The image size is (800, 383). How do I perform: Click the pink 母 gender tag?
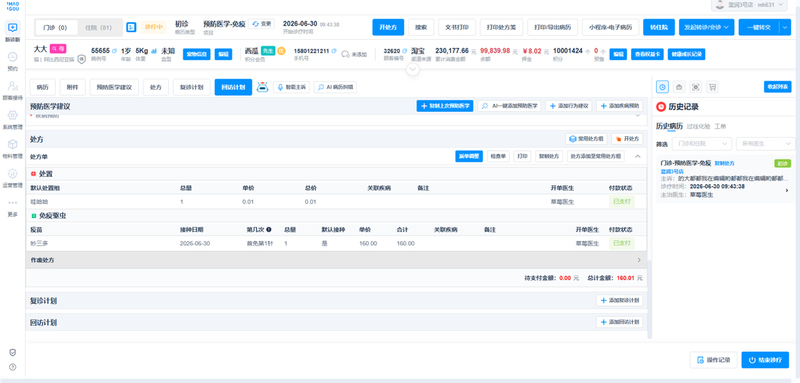click(58, 49)
